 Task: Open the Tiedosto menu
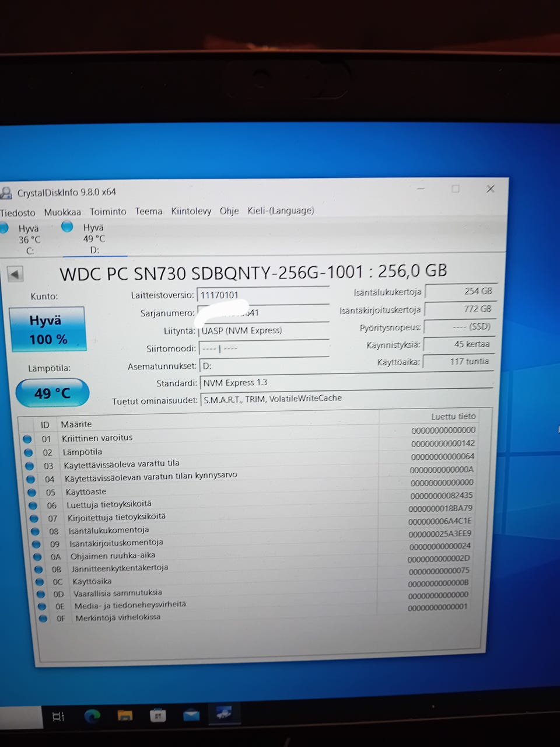point(17,213)
